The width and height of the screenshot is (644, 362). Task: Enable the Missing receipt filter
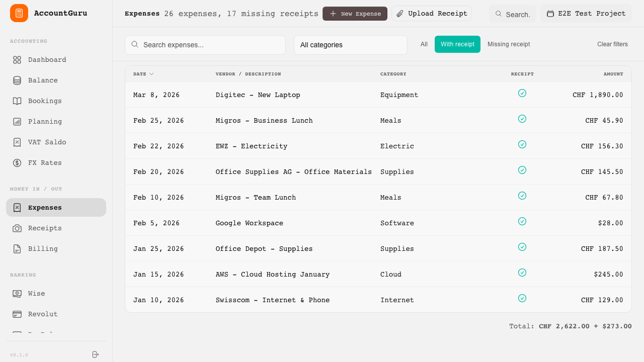click(x=508, y=44)
